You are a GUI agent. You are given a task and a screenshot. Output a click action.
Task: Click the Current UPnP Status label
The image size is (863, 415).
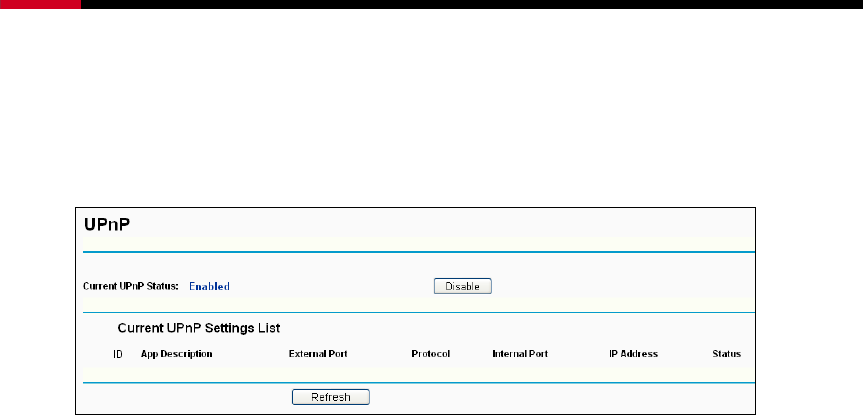(131, 286)
